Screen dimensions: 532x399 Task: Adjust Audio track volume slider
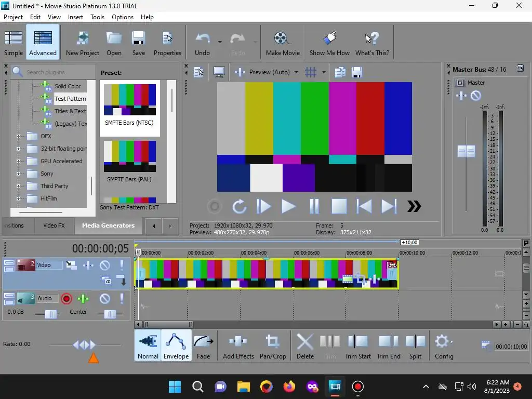[50, 314]
